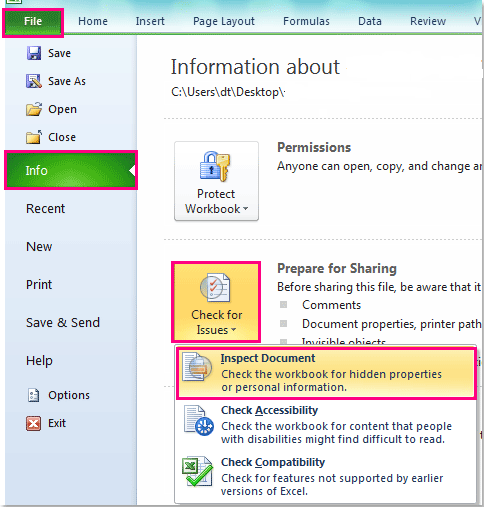Click the Check Accessibility icon
This screenshot has height=507, width=484.
pos(199,420)
